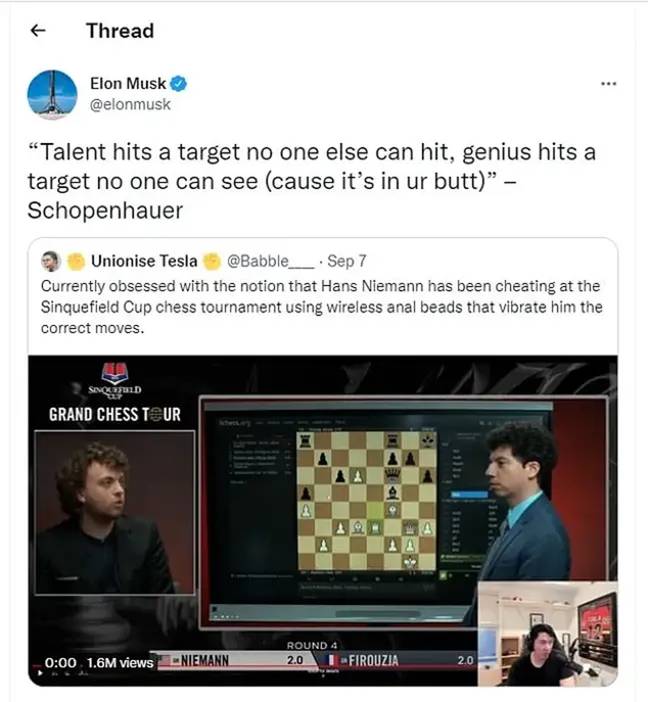
Task: Click the US flag beside Niemann
Action: click(164, 660)
